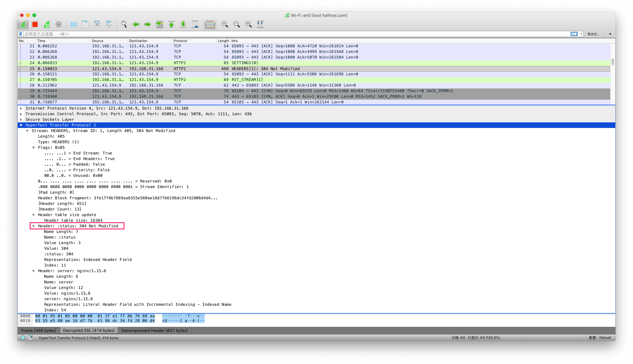
Task: Expand Transmission Control Protocol node
Action: point(21,114)
